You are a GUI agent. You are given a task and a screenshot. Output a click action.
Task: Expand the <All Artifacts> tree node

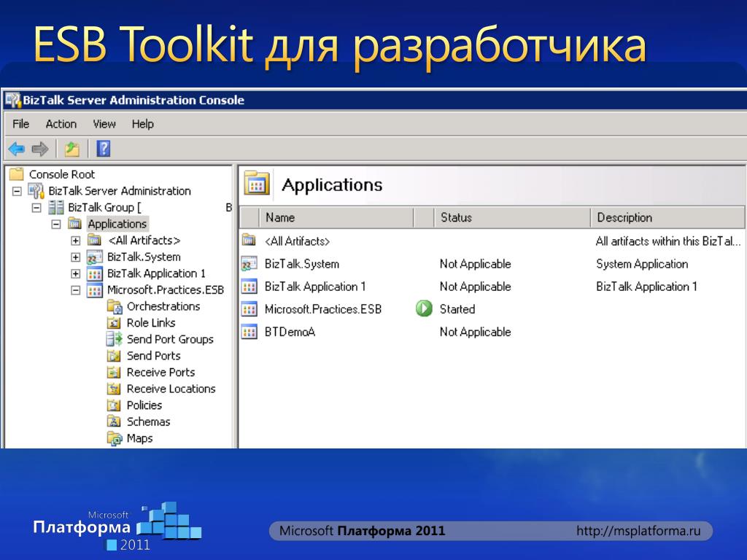(x=76, y=241)
